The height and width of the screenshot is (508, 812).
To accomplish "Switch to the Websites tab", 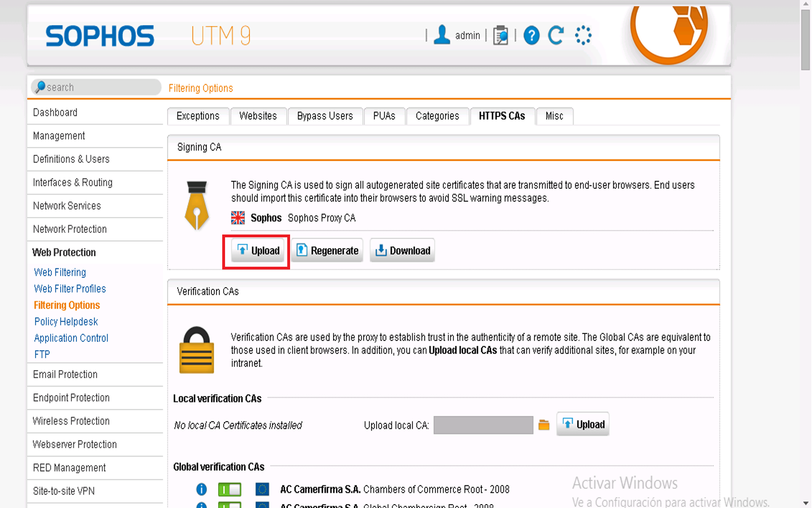I will 258,116.
